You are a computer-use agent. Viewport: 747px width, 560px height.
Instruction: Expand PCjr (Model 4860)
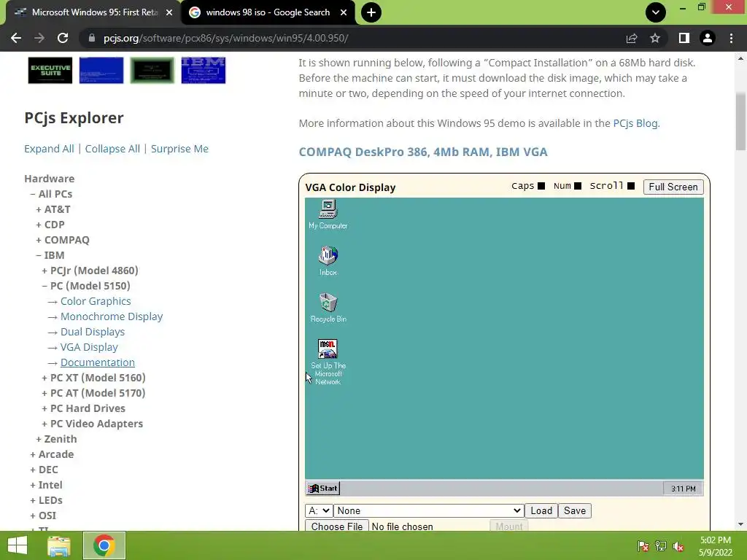tap(90, 271)
